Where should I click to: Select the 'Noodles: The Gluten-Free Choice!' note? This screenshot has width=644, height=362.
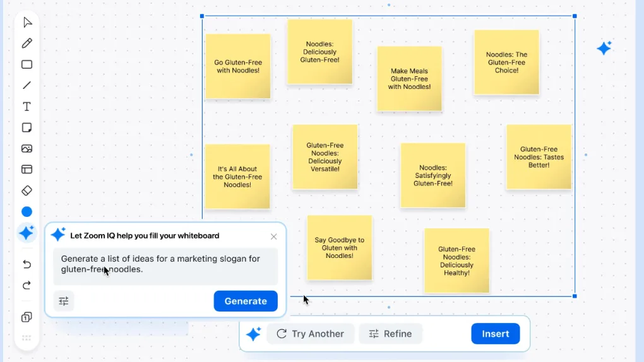(x=506, y=62)
